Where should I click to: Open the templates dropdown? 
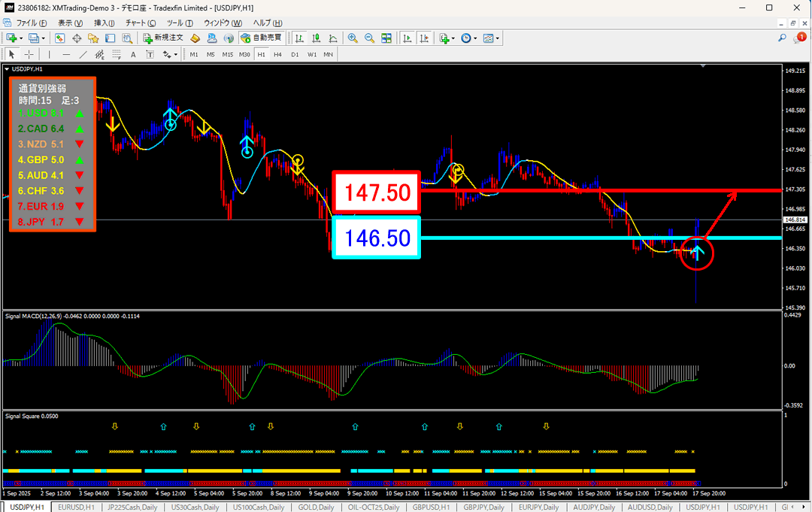pyautogui.click(x=491, y=38)
